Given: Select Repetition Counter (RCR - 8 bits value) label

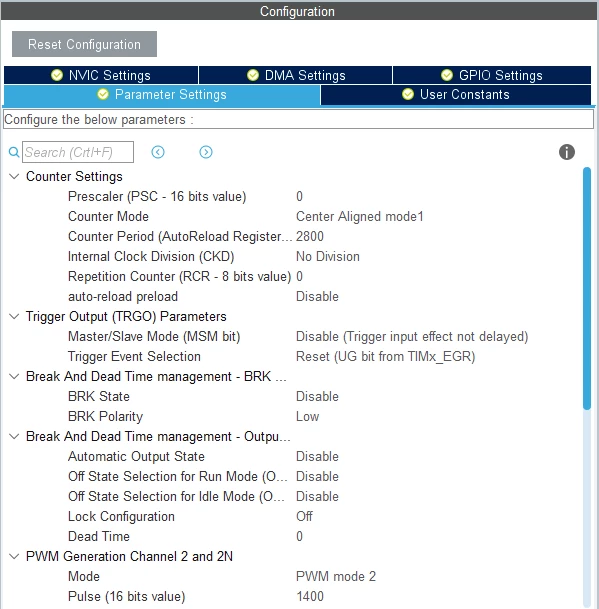Looking at the screenshot, I should coord(179,277).
